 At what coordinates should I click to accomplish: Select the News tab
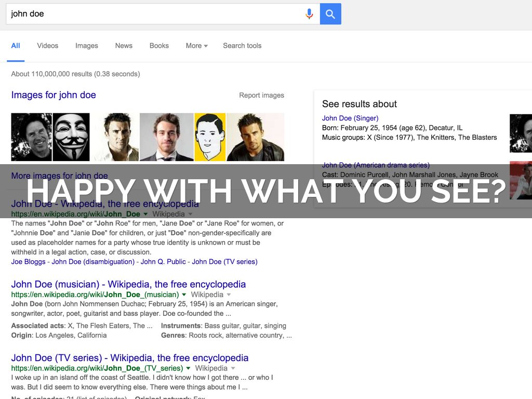point(124,46)
